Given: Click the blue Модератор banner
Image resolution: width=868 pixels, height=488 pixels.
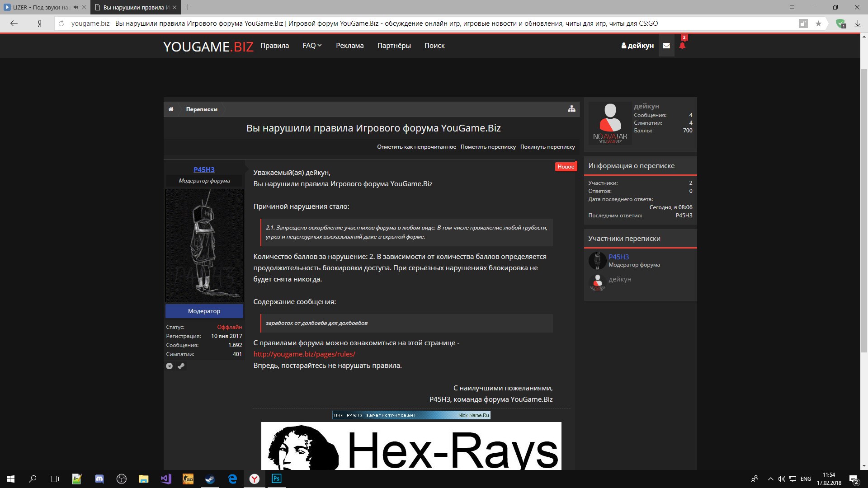Looking at the screenshot, I should coord(204,311).
